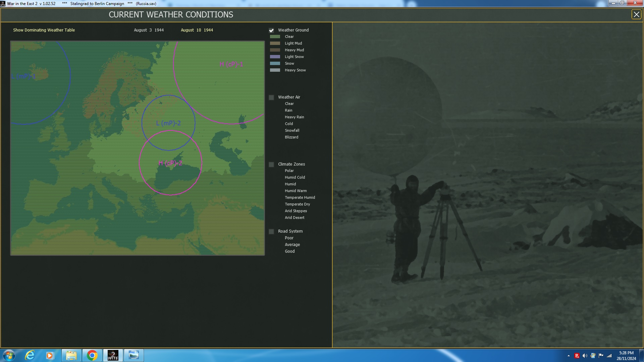This screenshot has height=362, width=644.
Task: Open Windows Explorer folder from taskbar
Action: pyautogui.click(x=71, y=355)
